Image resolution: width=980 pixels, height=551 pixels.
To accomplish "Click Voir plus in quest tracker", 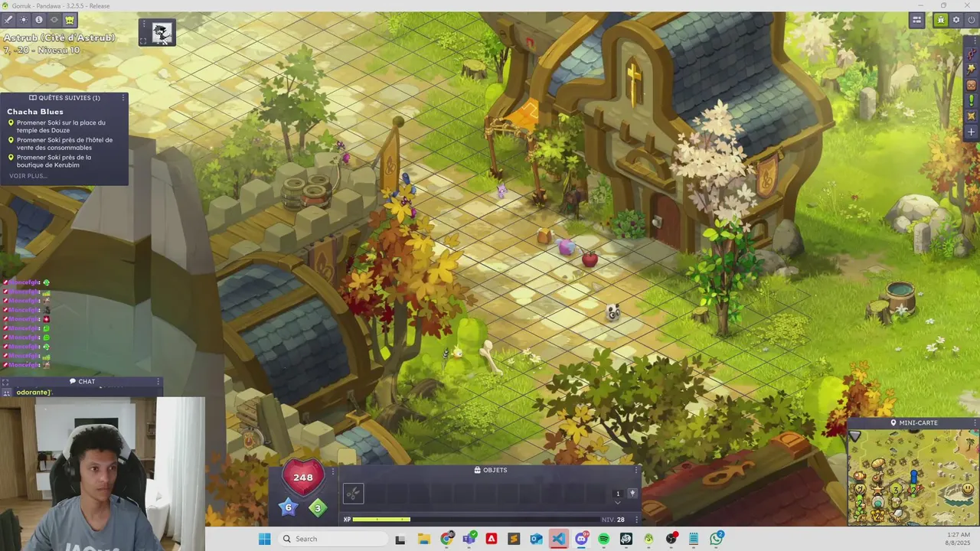I will click(x=28, y=176).
